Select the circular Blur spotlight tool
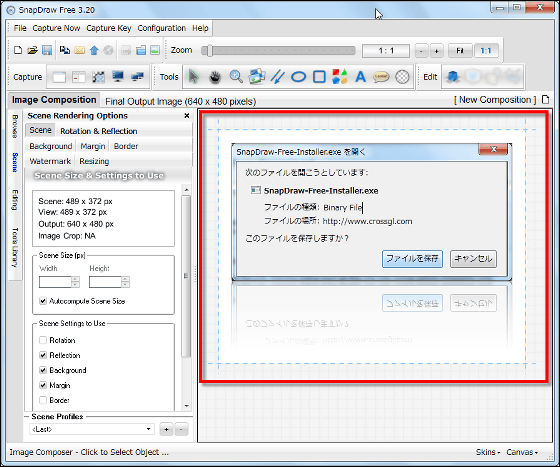This screenshot has height=467, width=560. pyautogui.click(x=402, y=77)
